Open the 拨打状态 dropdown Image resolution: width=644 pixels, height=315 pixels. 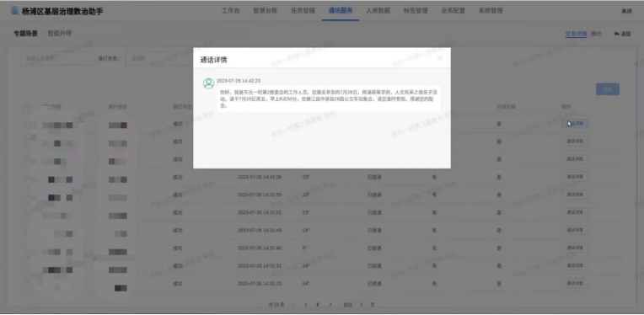(158, 58)
